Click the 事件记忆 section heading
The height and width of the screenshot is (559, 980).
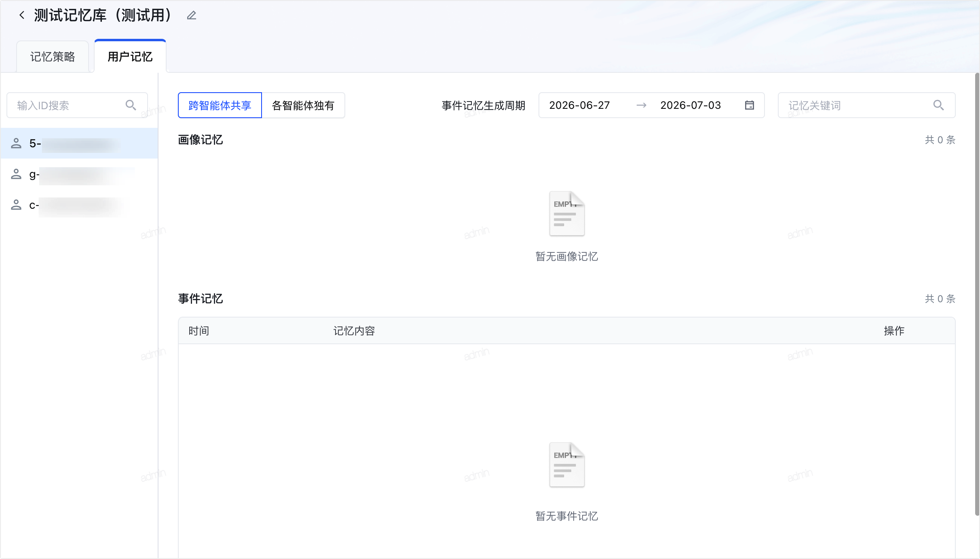201,299
